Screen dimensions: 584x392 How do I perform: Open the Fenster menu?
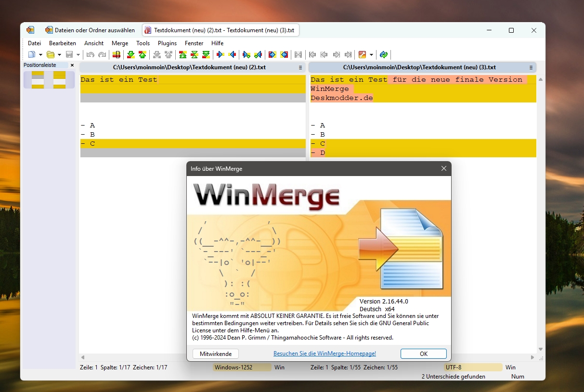194,43
